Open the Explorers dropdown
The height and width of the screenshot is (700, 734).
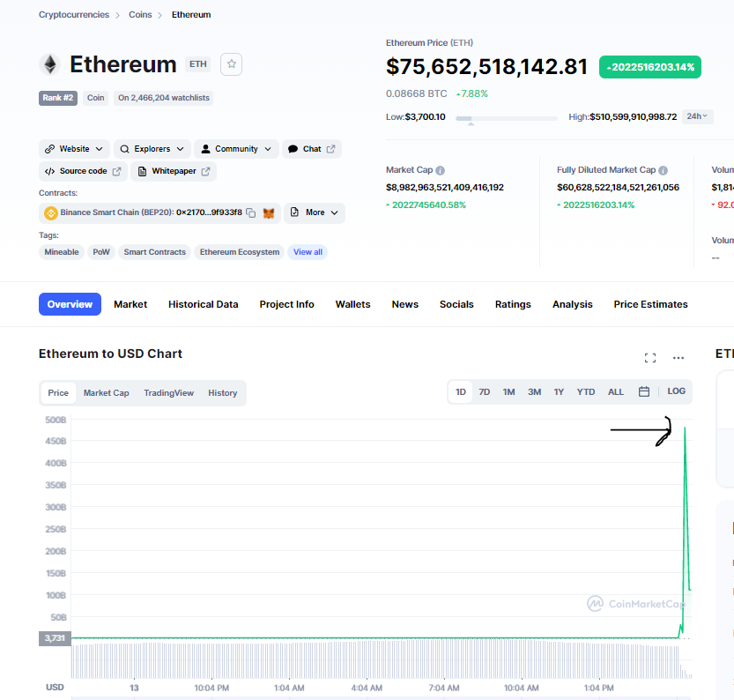click(152, 148)
